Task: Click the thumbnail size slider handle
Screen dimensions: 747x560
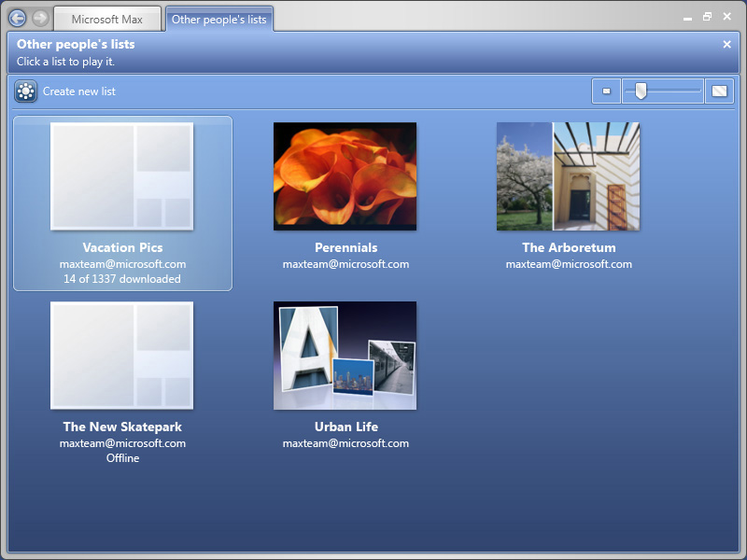Action: pyautogui.click(x=641, y=91)
